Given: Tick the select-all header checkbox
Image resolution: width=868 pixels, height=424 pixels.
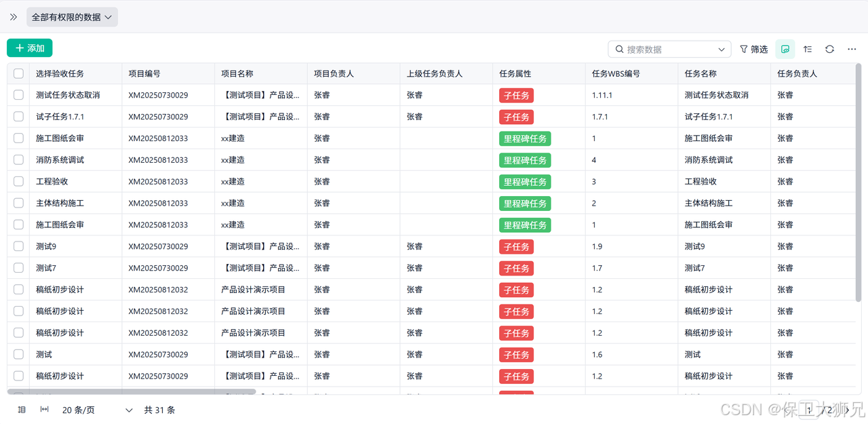Looking at the screenshot, I should click(x=18, y=73).
